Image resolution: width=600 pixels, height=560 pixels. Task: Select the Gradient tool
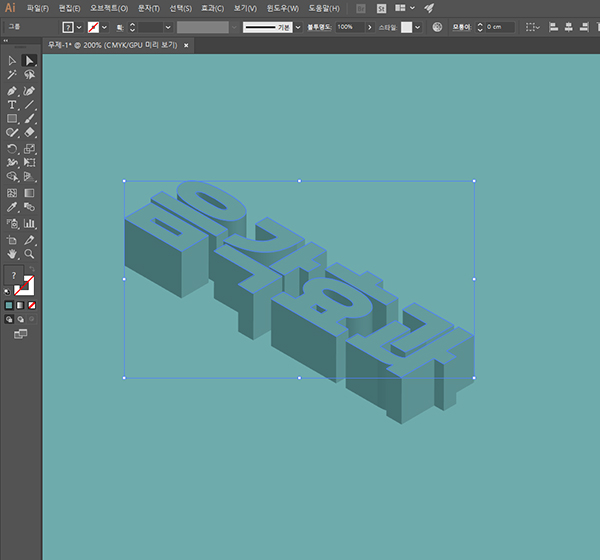[x=29, y=193]
